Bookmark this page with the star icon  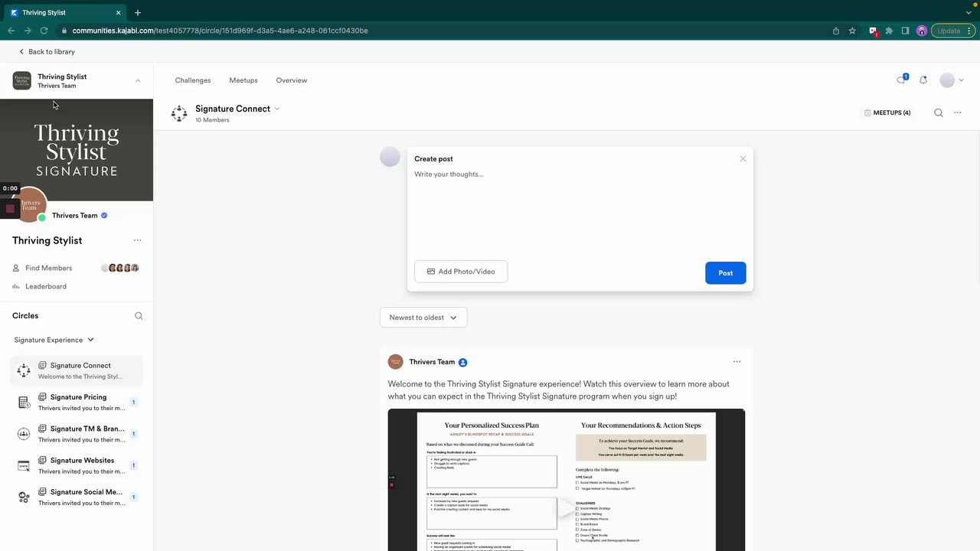pos(852,31)
